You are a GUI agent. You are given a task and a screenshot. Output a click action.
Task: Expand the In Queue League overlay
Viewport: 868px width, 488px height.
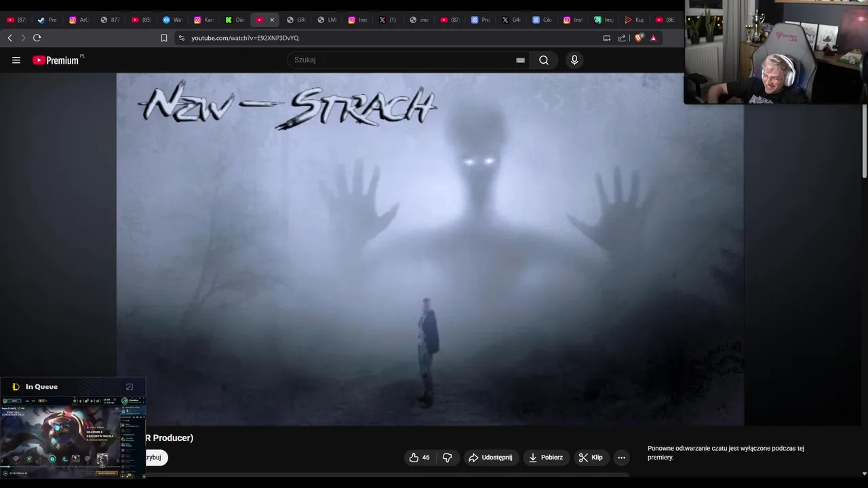click(x=130, y=387)
